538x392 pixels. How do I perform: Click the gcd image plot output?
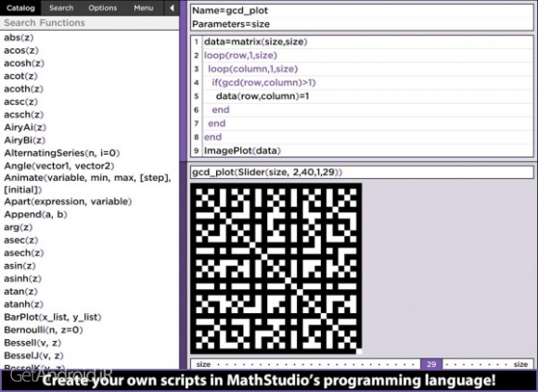pos(275,269)
